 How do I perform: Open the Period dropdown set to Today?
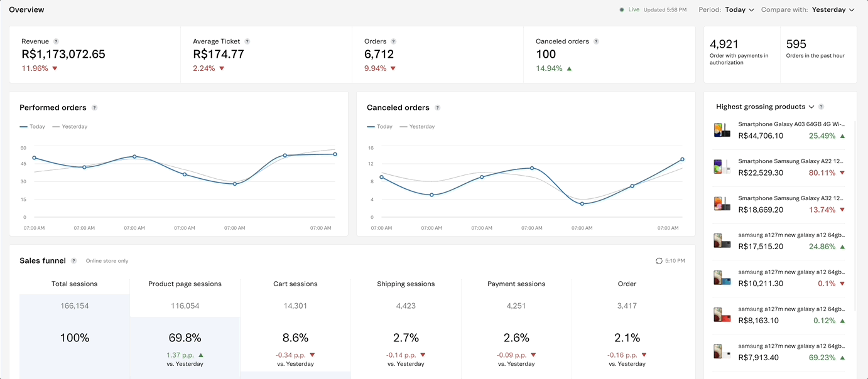739,10
